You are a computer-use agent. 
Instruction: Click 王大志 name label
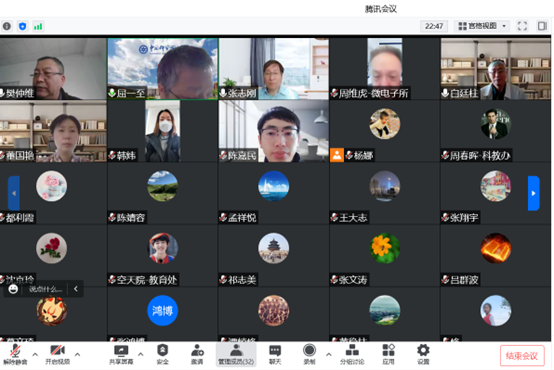(x=353, y=218)
